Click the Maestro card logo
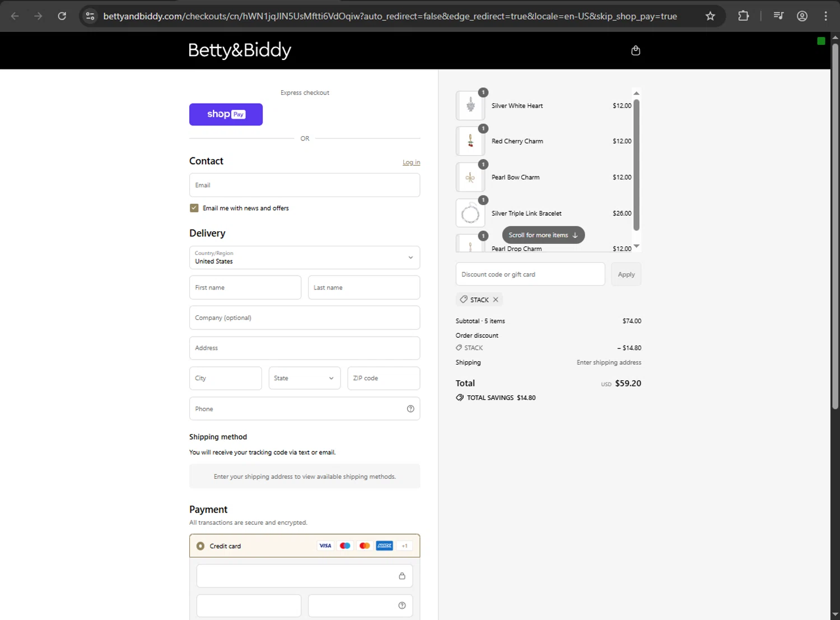Screen dimensions: 840x620 [x=345, y=546]
